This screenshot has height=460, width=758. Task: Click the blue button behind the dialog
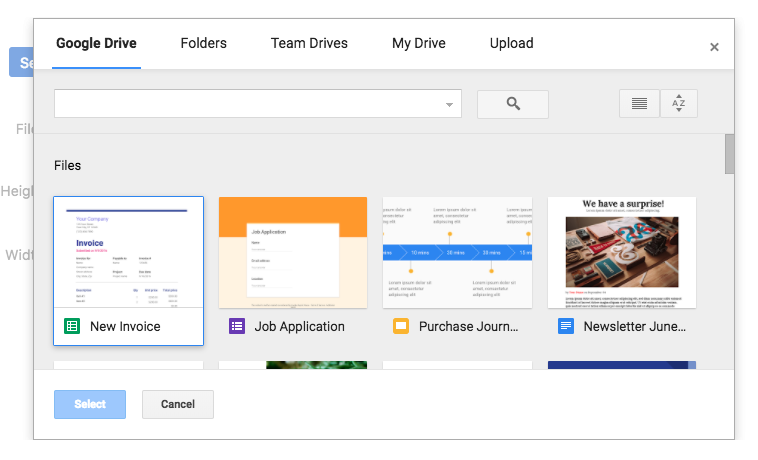click(21, 62)
